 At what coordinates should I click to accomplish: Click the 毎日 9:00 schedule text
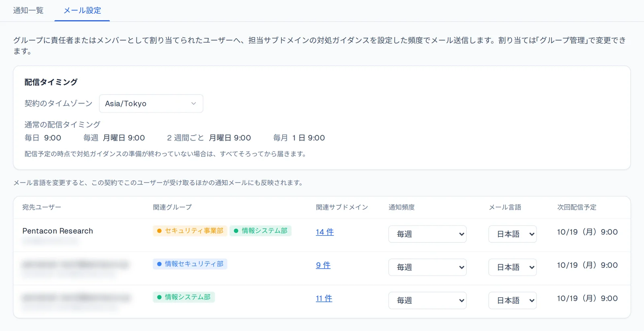coord(43,138)
